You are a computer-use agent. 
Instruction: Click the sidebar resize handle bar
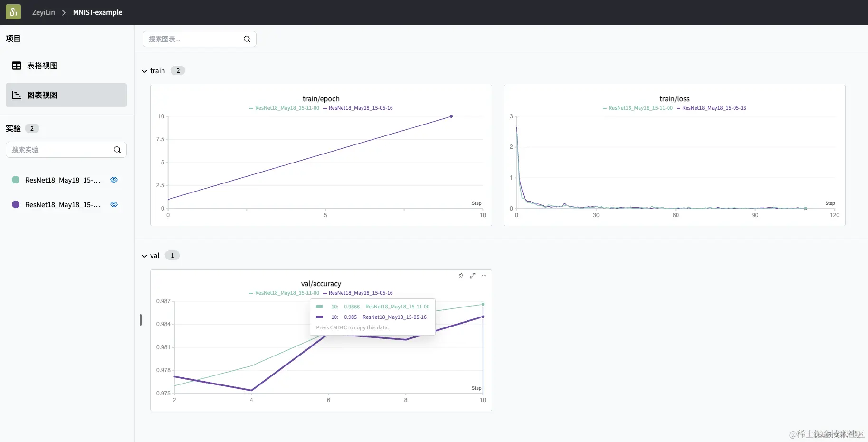click(141, 320)
